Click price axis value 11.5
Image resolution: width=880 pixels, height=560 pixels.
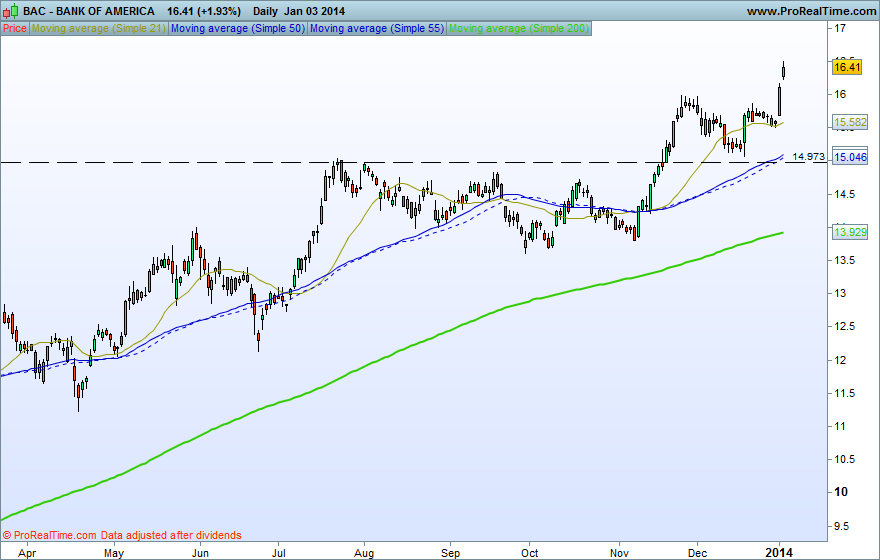pos(844,393)
